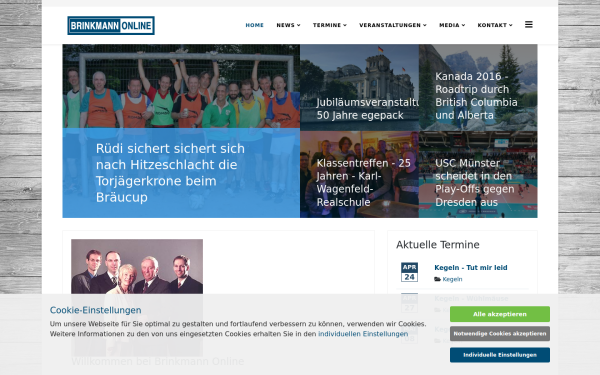600x375 pixels.
Task: Open the Kegeln category link
Action: (452, 279)
